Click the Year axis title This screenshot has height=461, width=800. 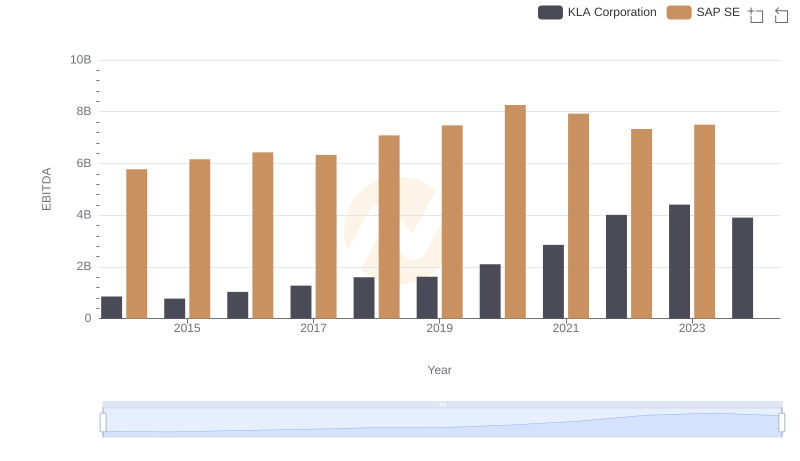(439, 370)
